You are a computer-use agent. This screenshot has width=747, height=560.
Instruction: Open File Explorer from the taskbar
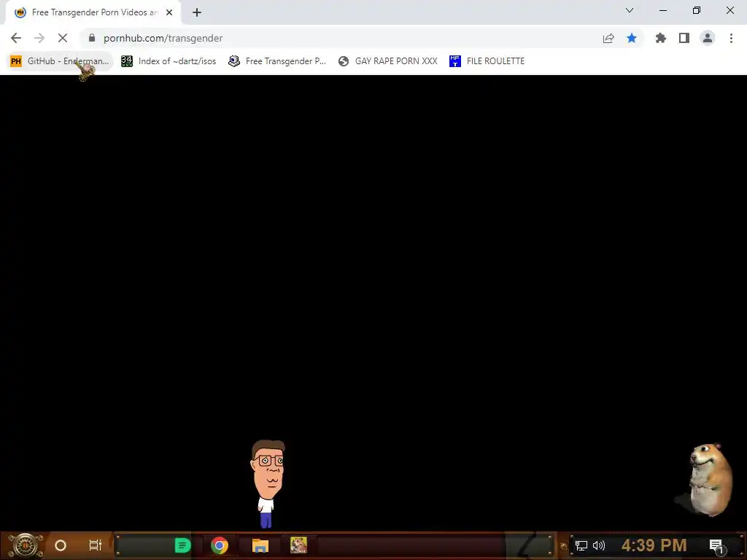(260, 545)
